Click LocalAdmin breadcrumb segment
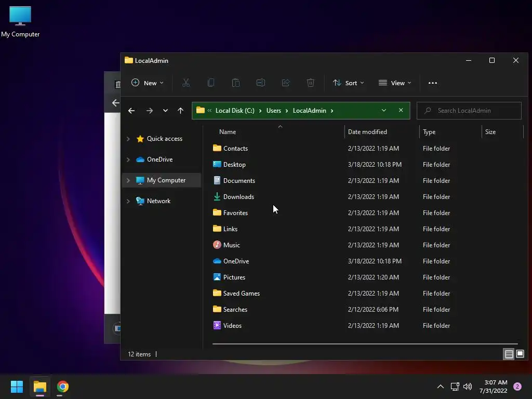Image resolution: width=532 pixels, height=399 pixels. [310, 111]
